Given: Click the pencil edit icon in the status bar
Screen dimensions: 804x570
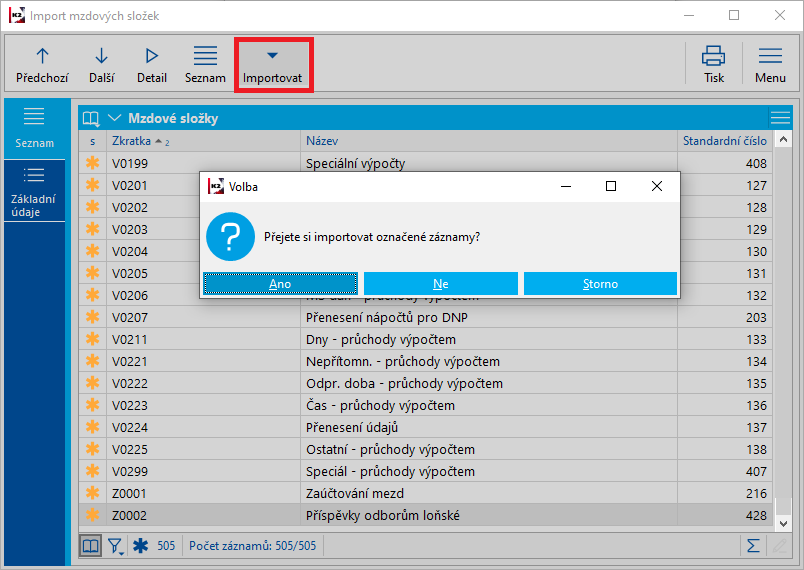Looking at the screenshot, I should 779,546.
